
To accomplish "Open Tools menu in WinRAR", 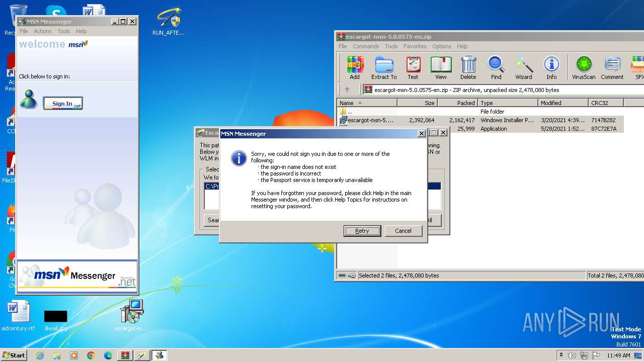I will tap(391, 46).
